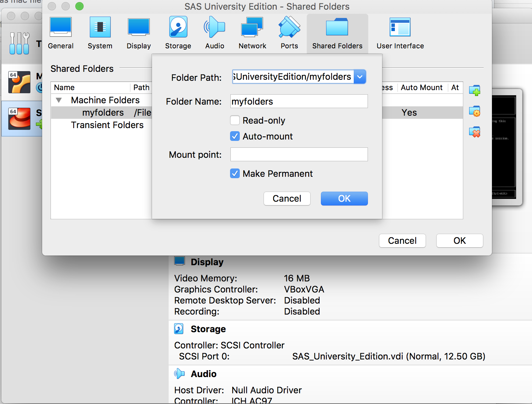Click the Network settings icon

[x=252, y=33]
